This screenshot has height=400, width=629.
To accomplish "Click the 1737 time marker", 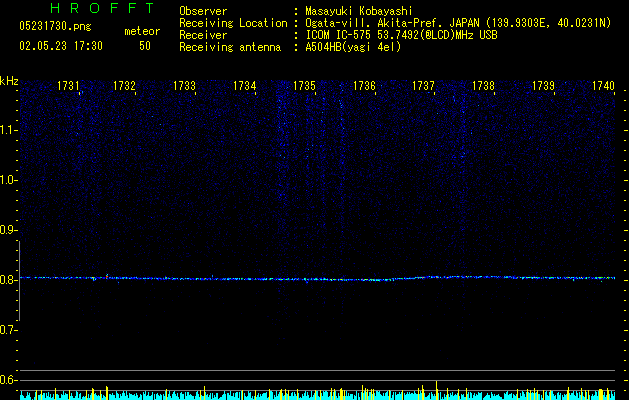I will [x=424, y=86].
